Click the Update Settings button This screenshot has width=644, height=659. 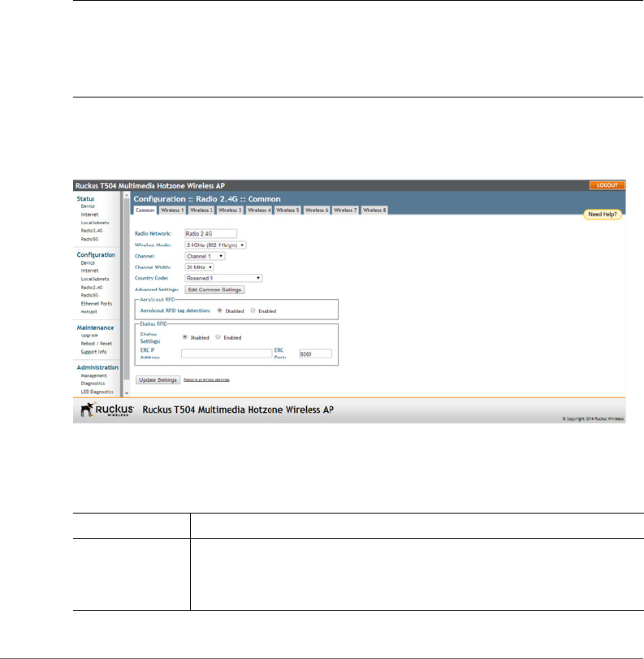click(x=158, y=380)
